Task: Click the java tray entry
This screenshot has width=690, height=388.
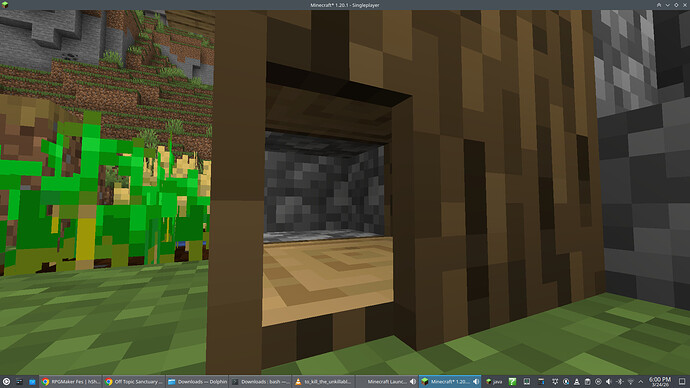Action: pos(494,381)
